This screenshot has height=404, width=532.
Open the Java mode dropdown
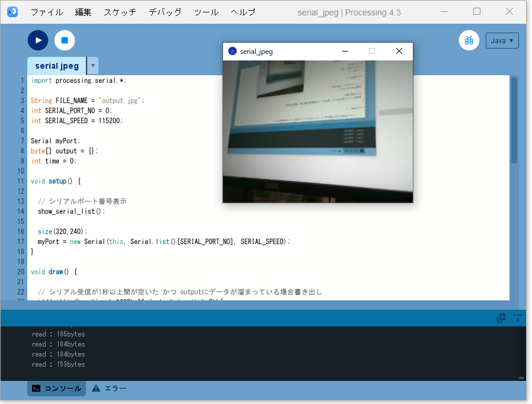502,40
